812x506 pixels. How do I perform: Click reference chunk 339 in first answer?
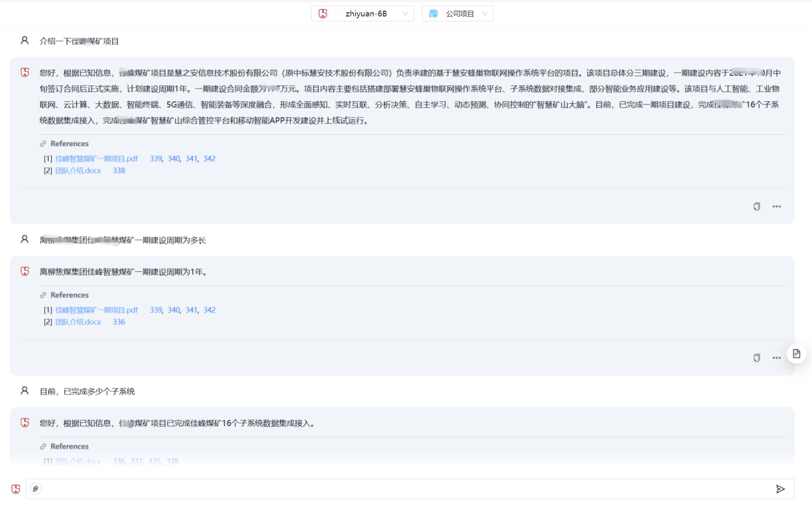pyautogui.click(x=156, y=158)
